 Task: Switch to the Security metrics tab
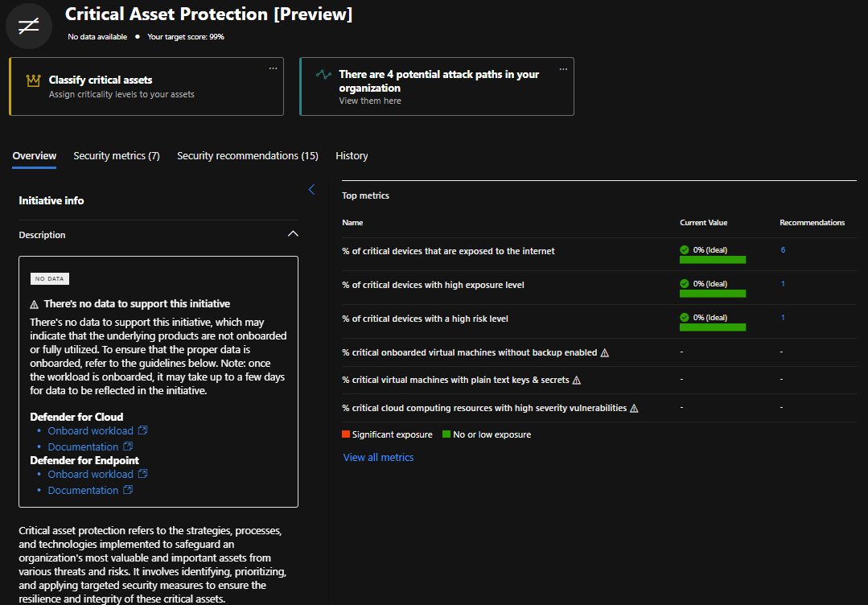pos(116,155)
